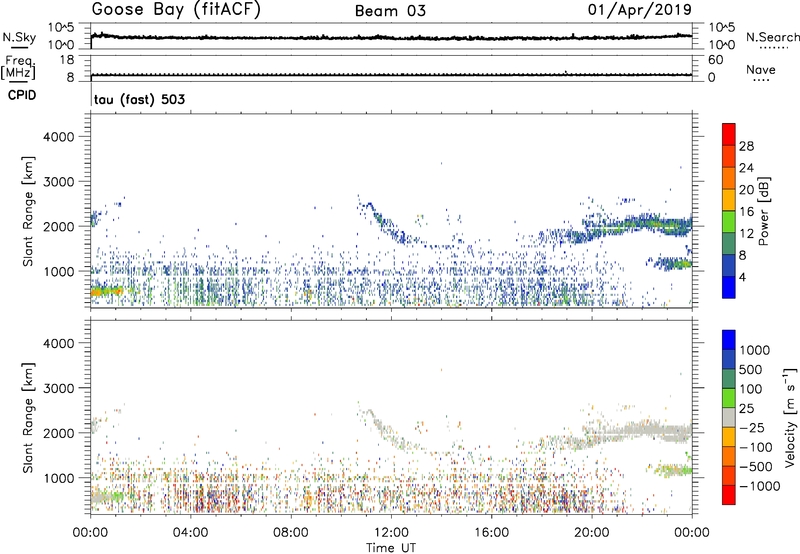Pick the gray segment between 25 and -25 velocity
The width and height of the screenshot is (800, 554).
point(729,418)
